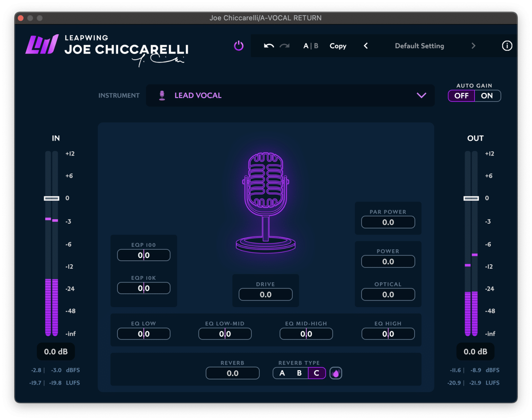Switch to A|B comparison mode
This screenshot has height=420, width=532.
pyautogui.click(x=310, y=46)
